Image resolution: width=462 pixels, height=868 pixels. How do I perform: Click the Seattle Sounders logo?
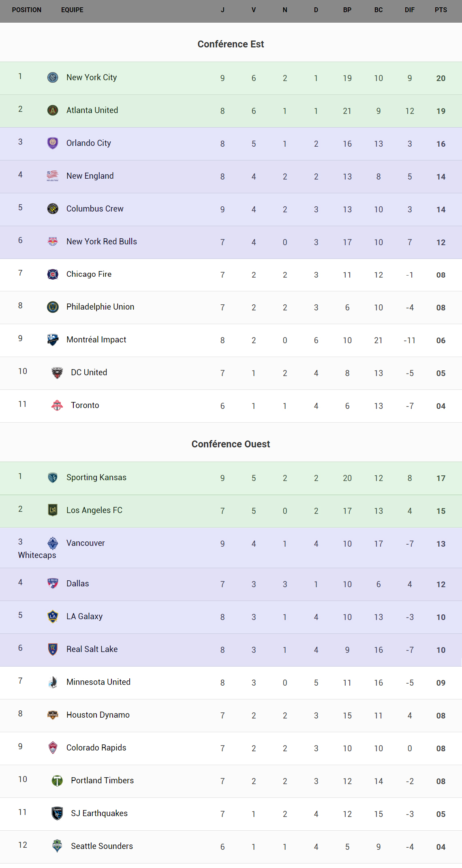tap(57, 846)
